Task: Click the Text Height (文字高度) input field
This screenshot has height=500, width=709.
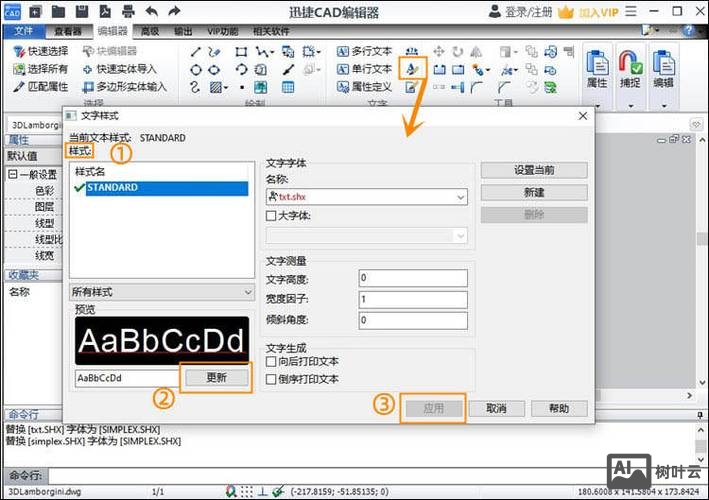Action: pos(413,278)
